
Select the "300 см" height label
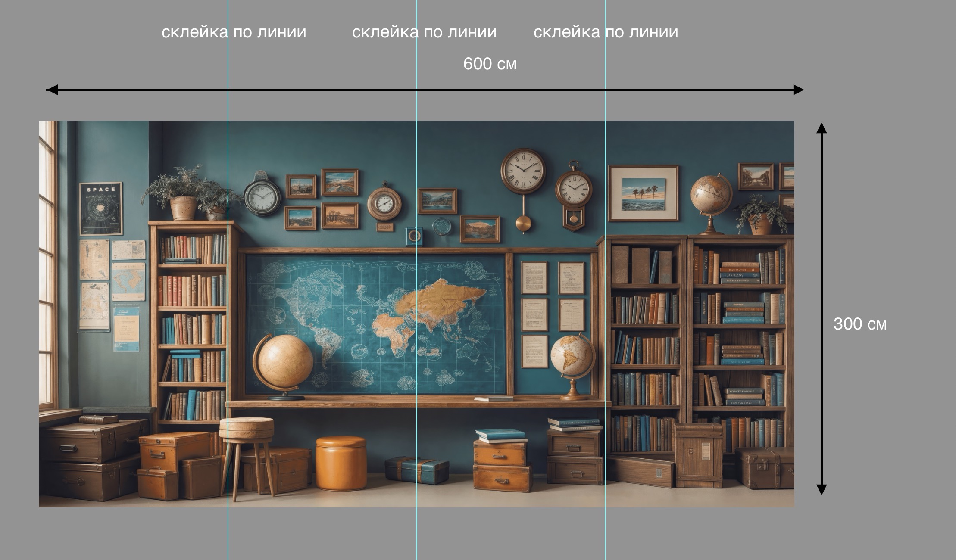(x=860, y=324)
